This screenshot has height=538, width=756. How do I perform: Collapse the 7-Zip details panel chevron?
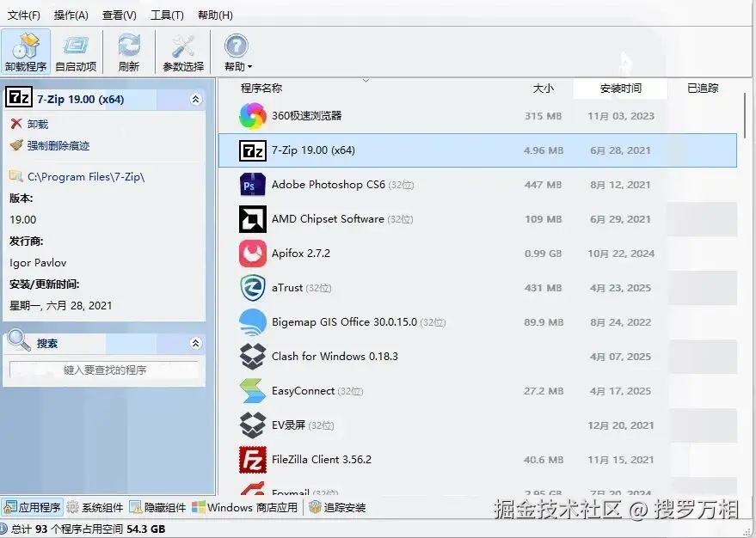pos(195,99)
